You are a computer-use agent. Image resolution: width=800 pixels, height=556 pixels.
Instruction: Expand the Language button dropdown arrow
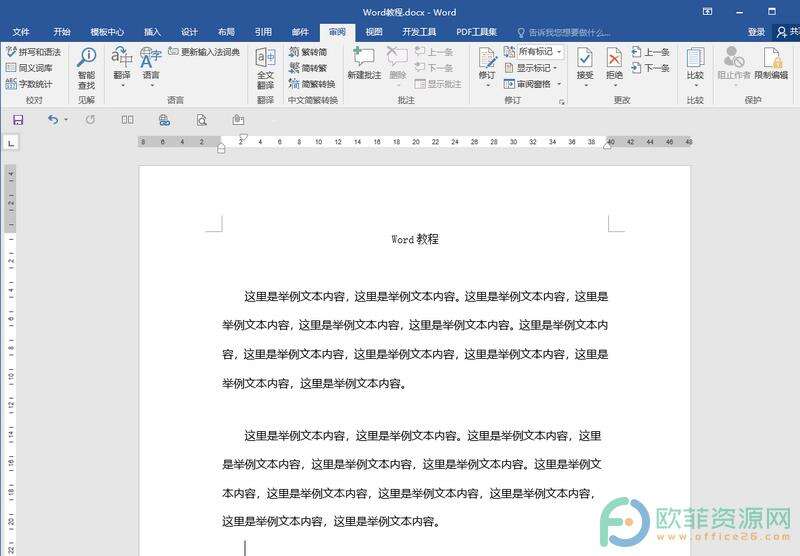point(152,85)
